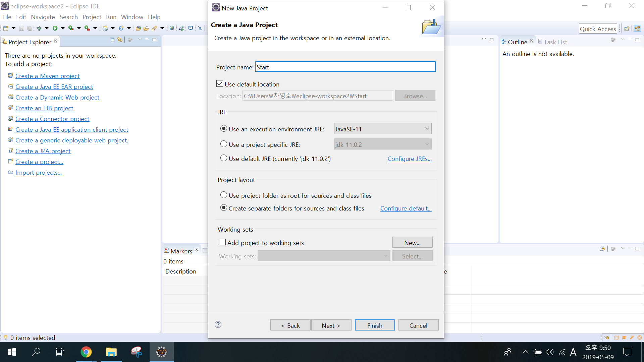
Task: Click Collapse All in Project Explorer
Action: point(112,40)
